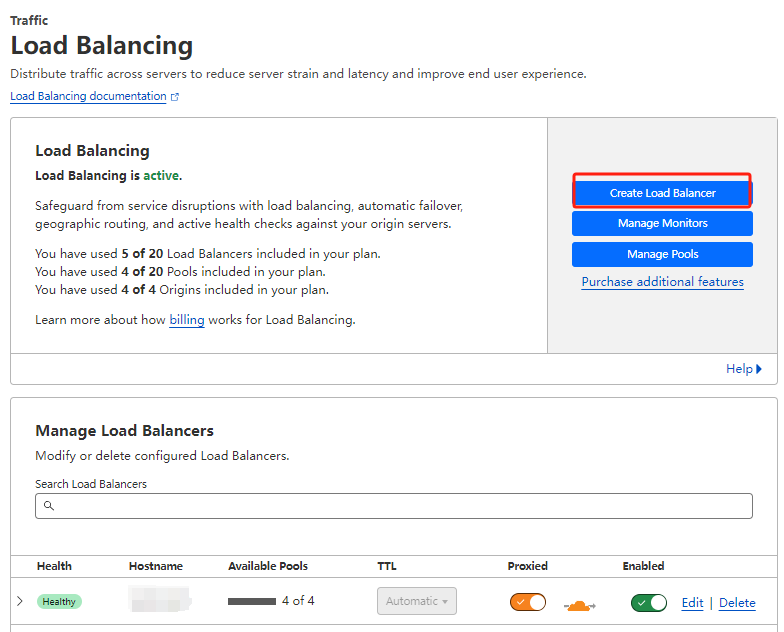This screenshot has width=784, height=632.
Task: Click the external link icon beside documentation
Action: coord(175,97)
